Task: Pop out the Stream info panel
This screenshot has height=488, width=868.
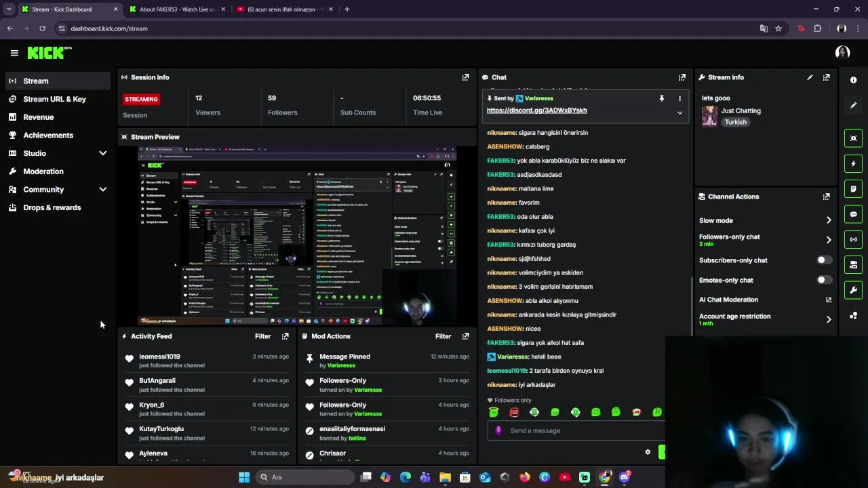Action: 826,77
